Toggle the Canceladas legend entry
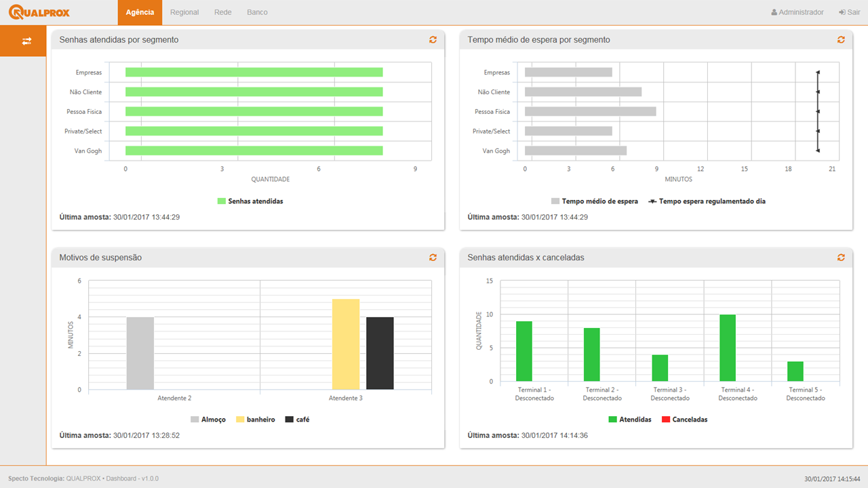The width and height of the screenshot is (868, 488). [x=684, y=420]
